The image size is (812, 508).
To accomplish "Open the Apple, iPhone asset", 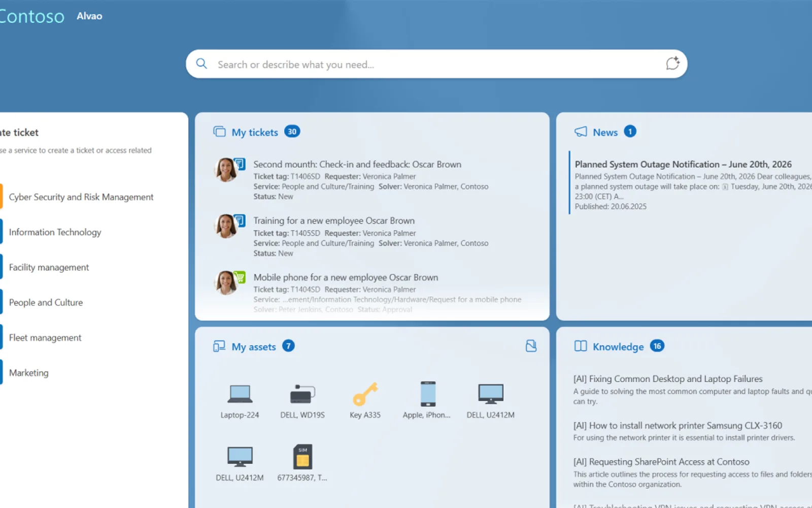I will tap(427, 401).
